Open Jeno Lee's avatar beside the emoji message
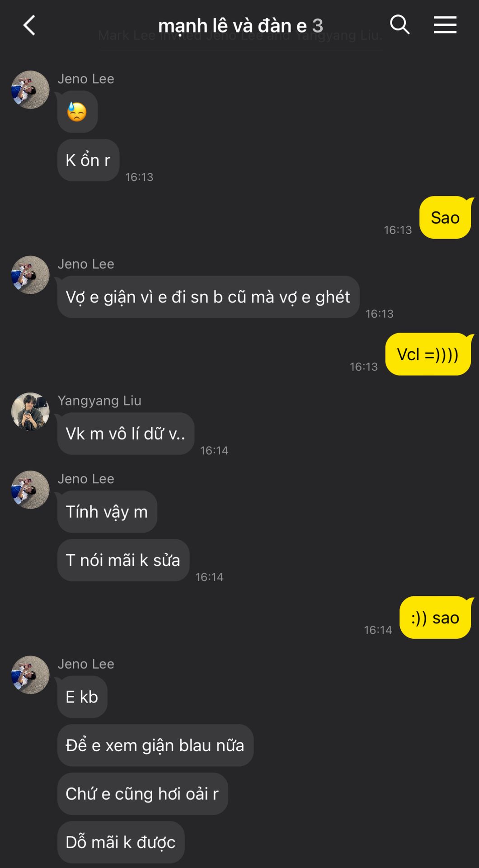479x868 pixels. pos(30,90)
